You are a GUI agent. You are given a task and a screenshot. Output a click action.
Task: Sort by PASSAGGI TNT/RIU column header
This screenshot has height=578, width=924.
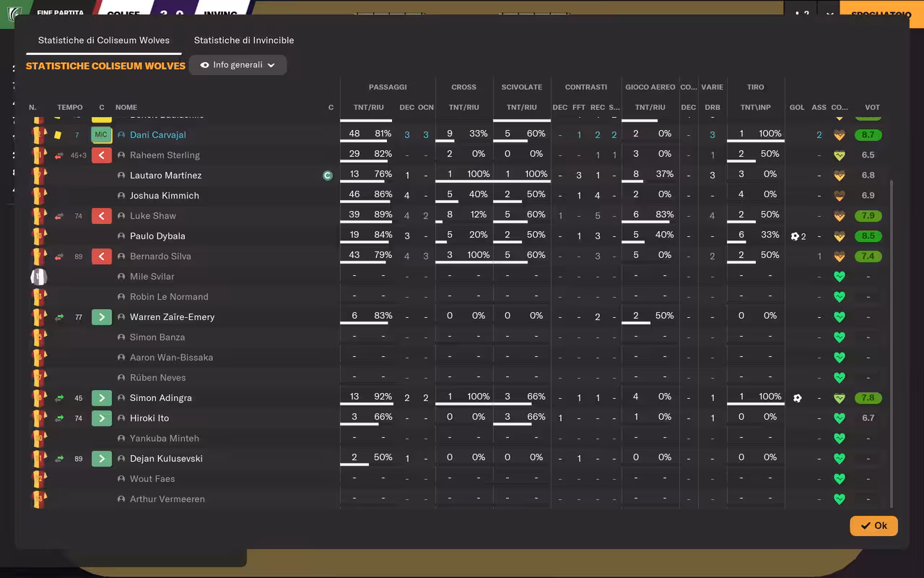point(368,107)
